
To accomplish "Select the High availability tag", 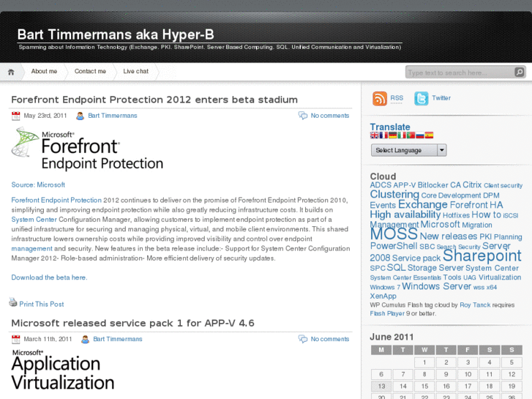I will tap(405, 215).
